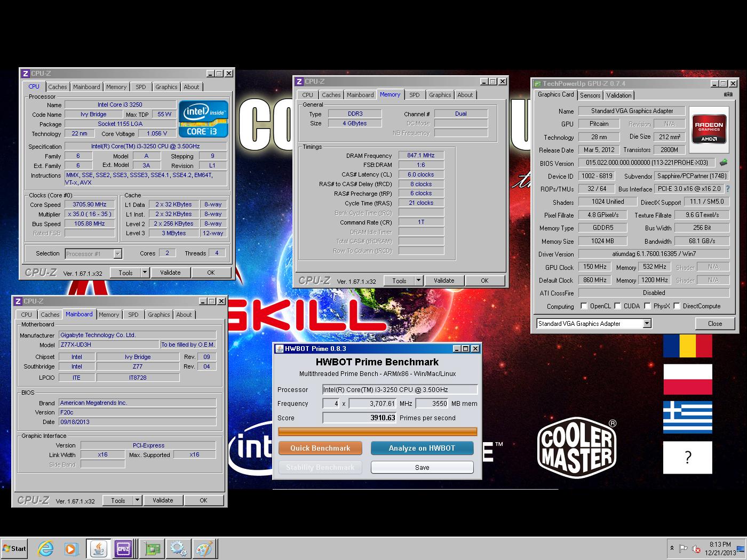747x560 pixels.
Task: Click the Java icon in HWBOT Prime title bar
Action: 279,349
